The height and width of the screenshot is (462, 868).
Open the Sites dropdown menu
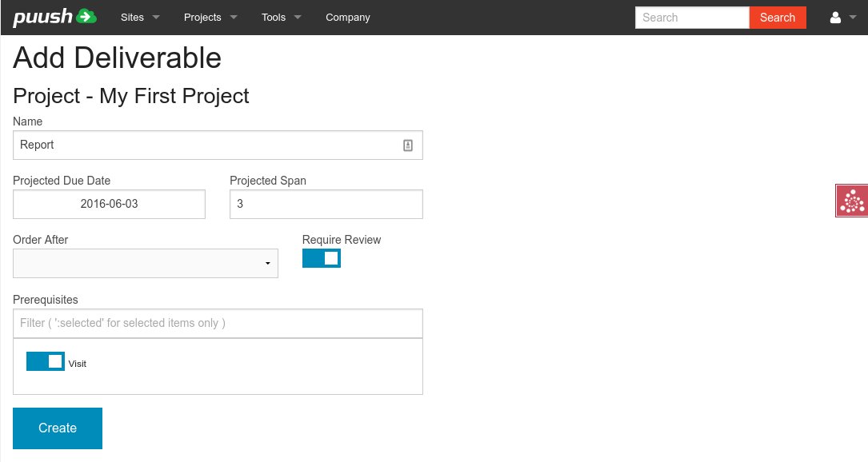140,18
